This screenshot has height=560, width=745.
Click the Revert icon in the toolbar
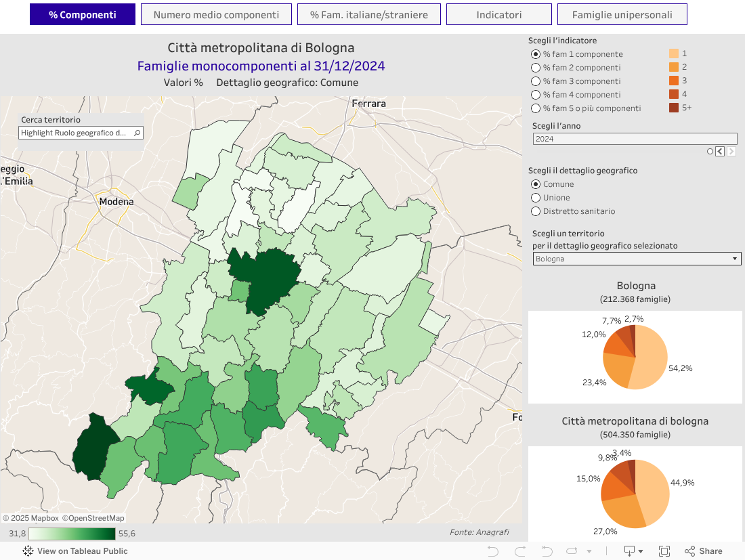(x=547, y=551)
